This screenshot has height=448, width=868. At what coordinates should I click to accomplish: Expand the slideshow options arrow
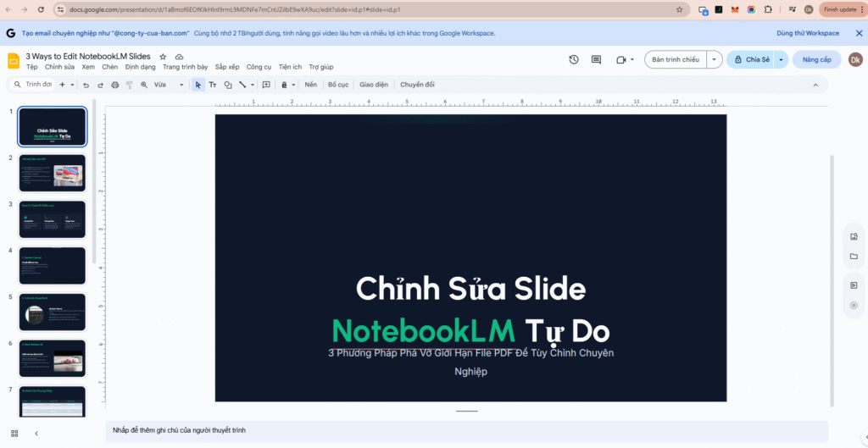[x=715, y=60]
